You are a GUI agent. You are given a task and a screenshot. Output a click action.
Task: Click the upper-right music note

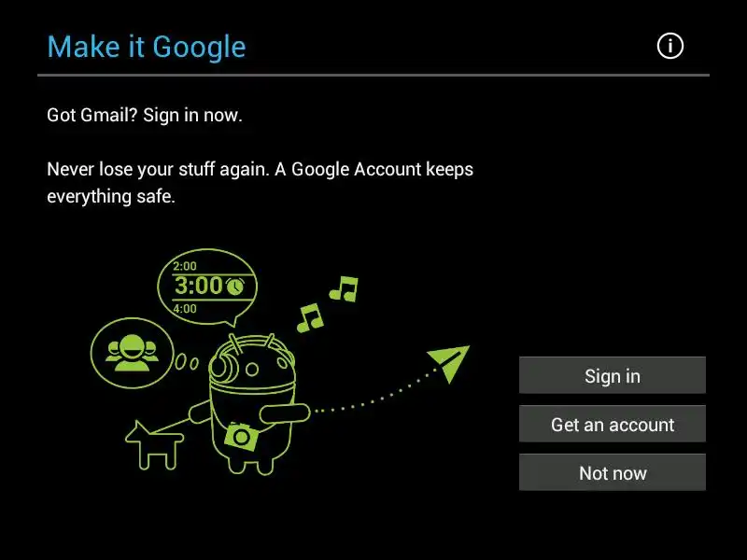pyautogui.click(x=344, y=288)
